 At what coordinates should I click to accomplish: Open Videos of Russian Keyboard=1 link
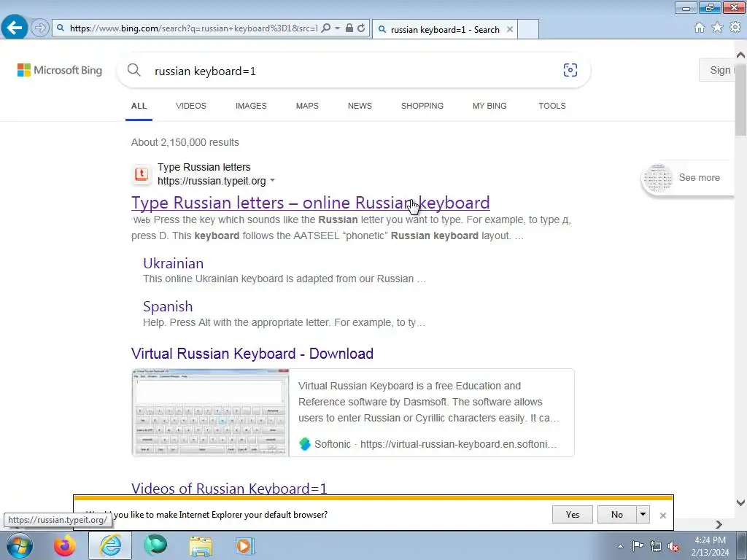point(229,489)
